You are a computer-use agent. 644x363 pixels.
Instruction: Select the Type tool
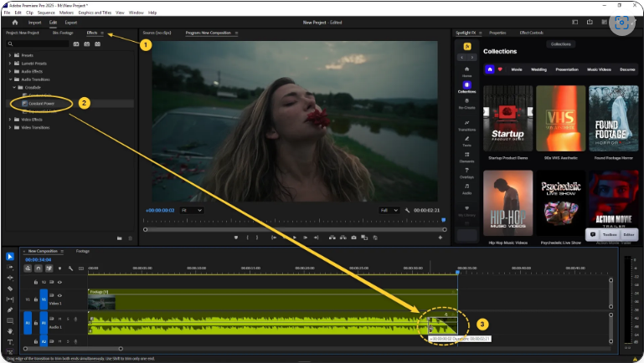tap(10, 341)
